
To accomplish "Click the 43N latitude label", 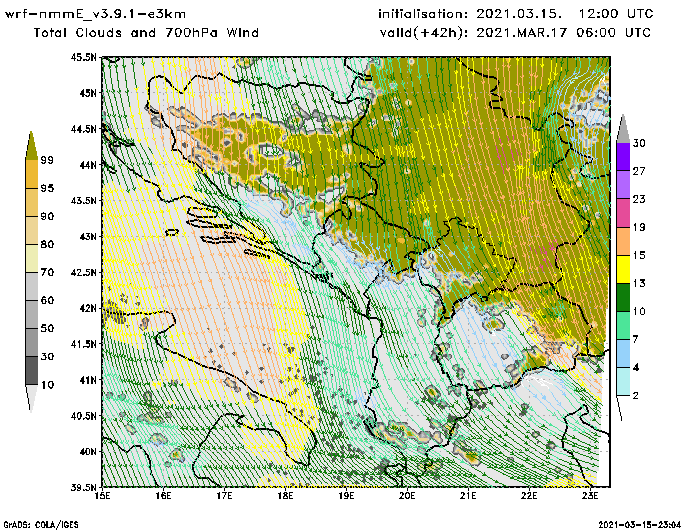I will 88,236.
